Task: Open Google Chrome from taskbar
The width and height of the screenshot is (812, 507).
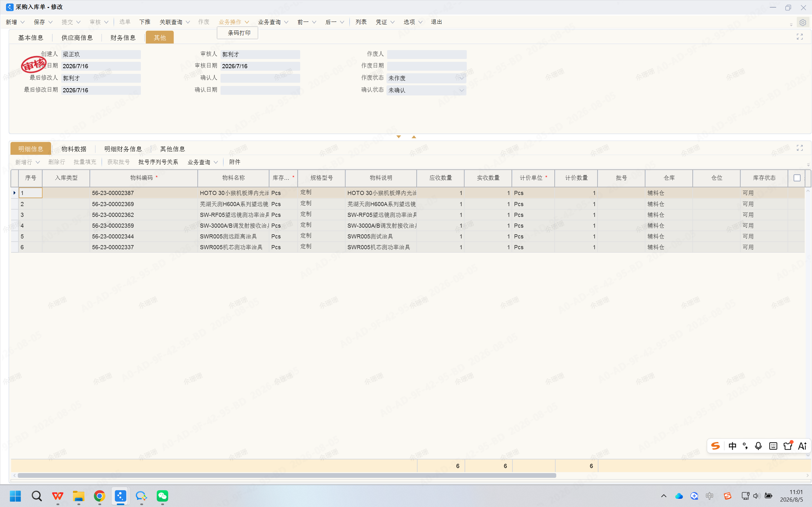Action: [x=99, y=496]
